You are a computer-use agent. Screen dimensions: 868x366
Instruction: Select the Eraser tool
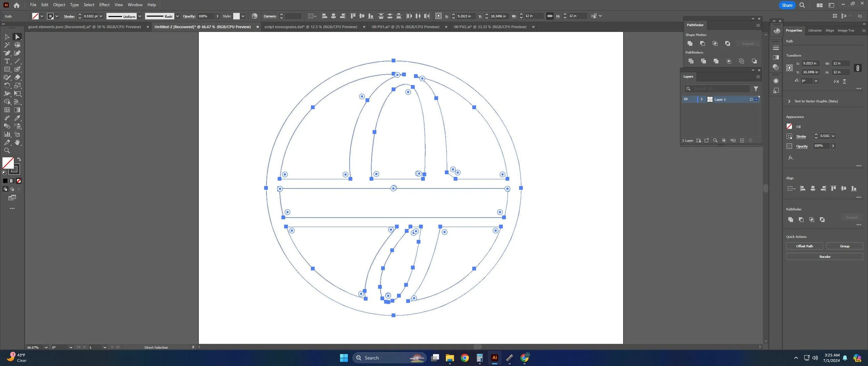[17, 77]
